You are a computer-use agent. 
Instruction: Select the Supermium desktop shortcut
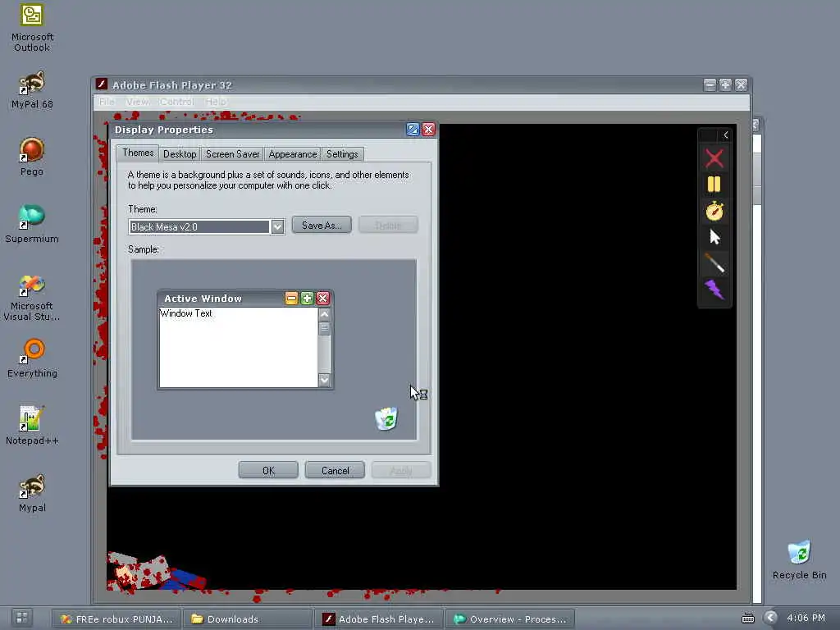click(32, 223)
